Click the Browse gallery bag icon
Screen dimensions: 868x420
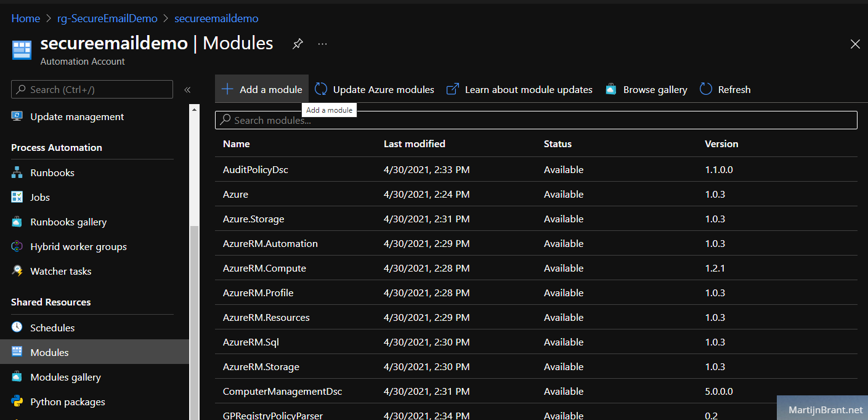click(x=611, y=89)
